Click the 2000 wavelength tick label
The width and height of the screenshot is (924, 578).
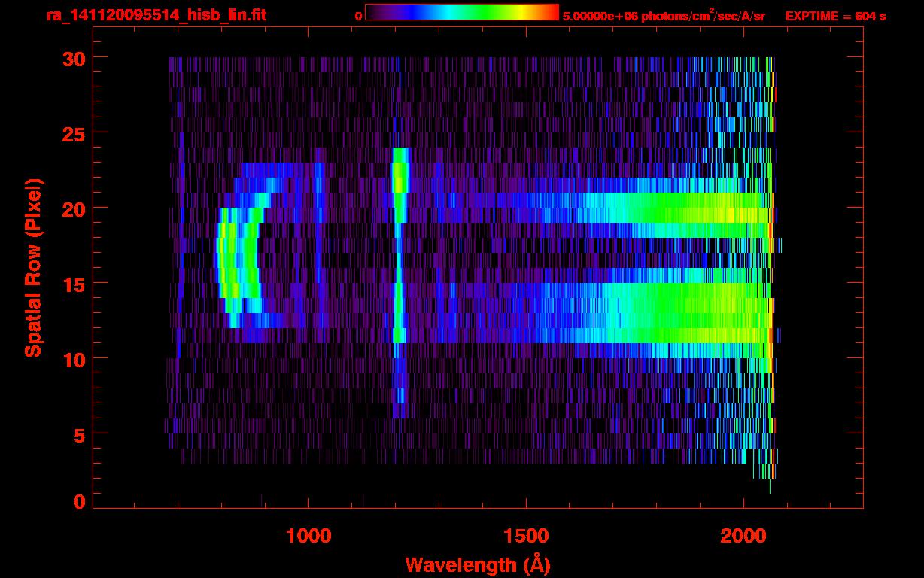click(x=743, y=535)
